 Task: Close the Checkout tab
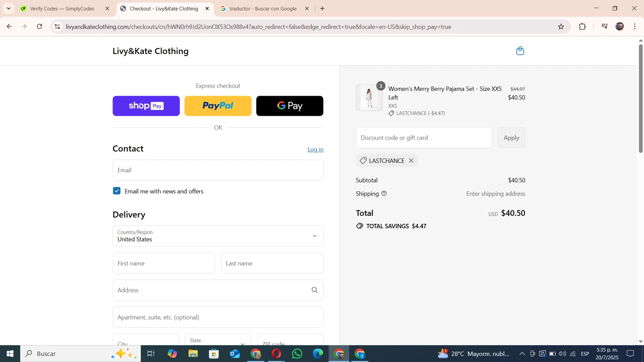pyautogui.click(x=207, y=9)
